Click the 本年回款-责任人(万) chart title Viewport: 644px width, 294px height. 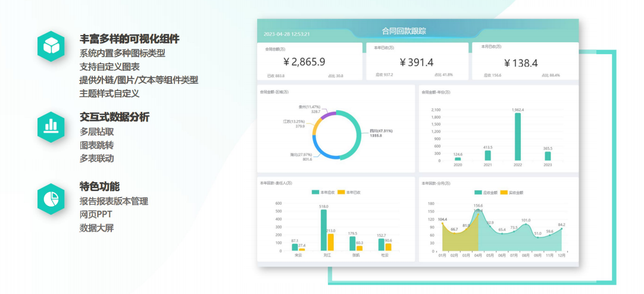click(x=276, y=183)
